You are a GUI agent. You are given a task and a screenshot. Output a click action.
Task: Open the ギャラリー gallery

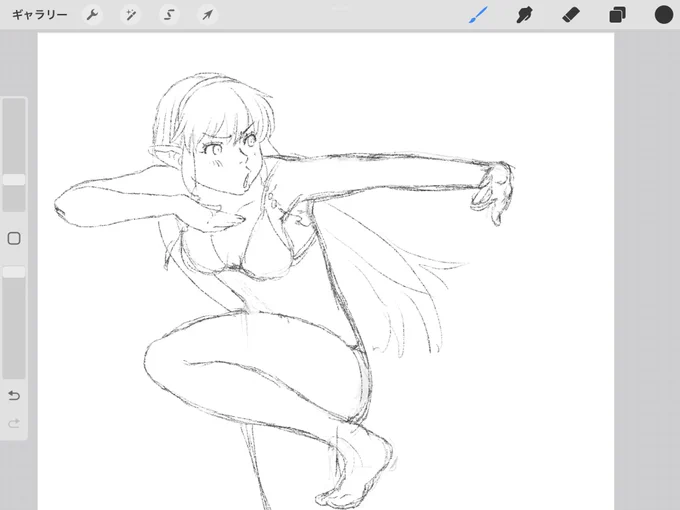(x=39, y=15)
